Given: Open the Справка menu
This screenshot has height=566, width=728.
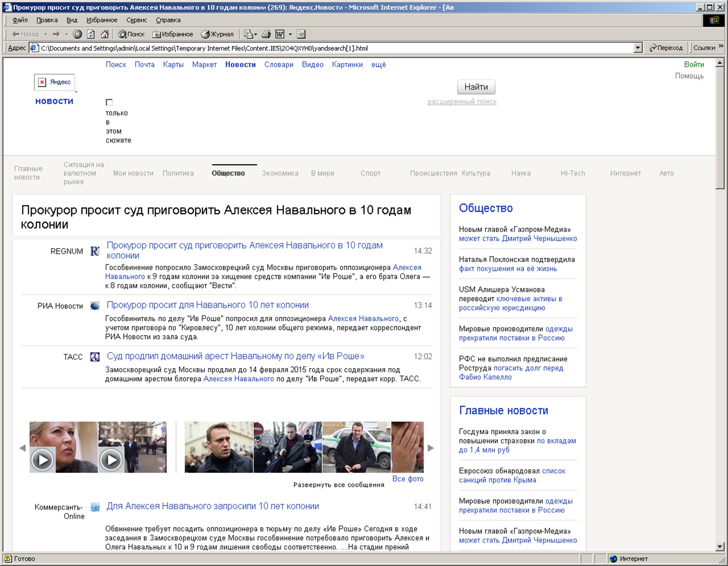Looking at the screenshot, I should point(168,20).
